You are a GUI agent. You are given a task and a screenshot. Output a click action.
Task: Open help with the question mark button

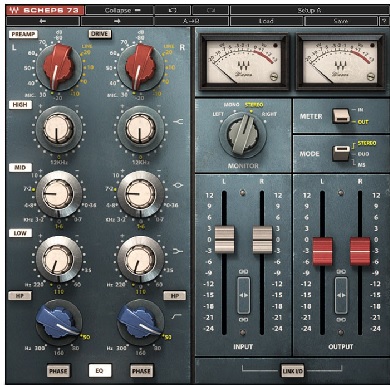click(x=383, y=21)
